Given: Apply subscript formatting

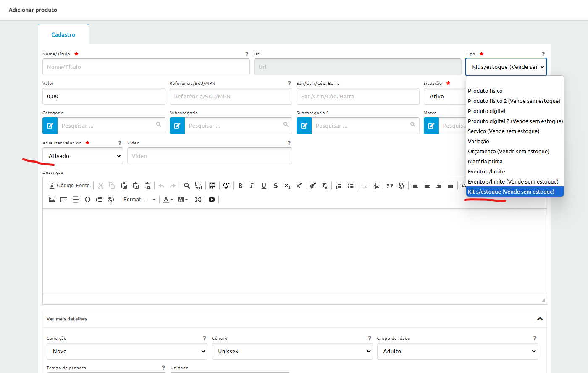Looking at the screenshot, I should pyautogui.click(x=287, y=186).
